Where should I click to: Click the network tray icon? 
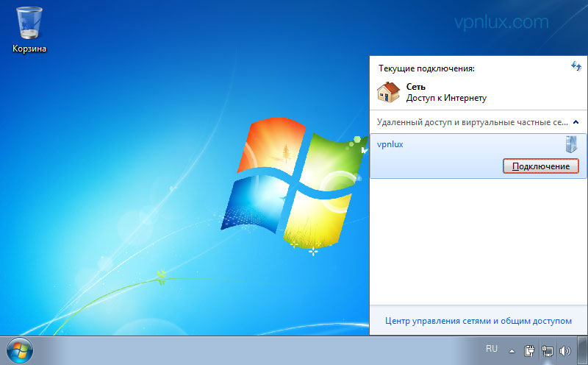(x=548, y=351)
